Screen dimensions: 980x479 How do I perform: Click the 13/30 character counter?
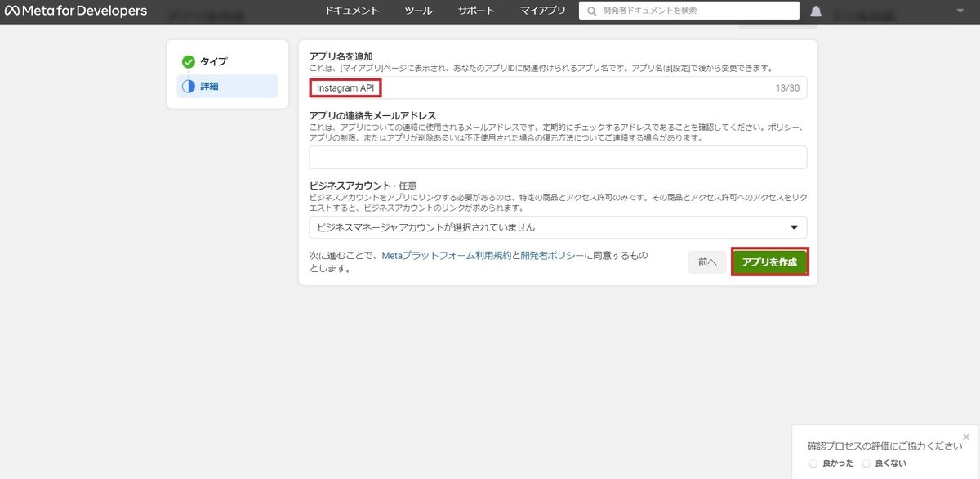tap(788, 88)
